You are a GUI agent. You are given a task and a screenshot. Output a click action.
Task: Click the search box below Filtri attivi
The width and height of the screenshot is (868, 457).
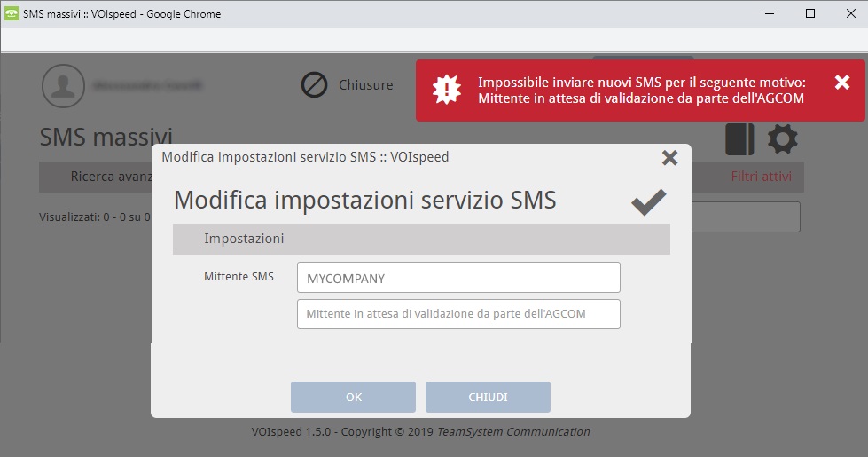(x=746, y=217)
